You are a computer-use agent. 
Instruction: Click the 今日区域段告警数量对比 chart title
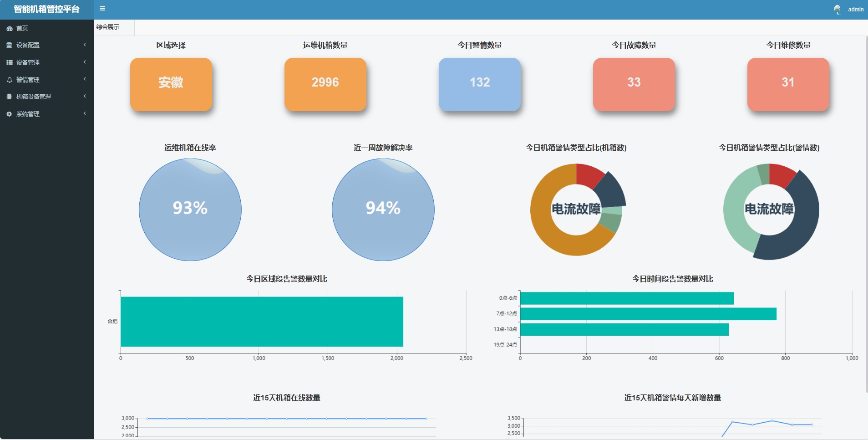(x=287, y=279)
